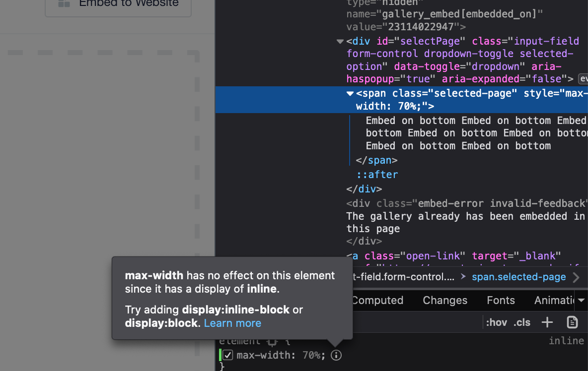588x371 pixels.
Task: Click the breadcrumb scroll right arrow
Action: pos(576,277)
